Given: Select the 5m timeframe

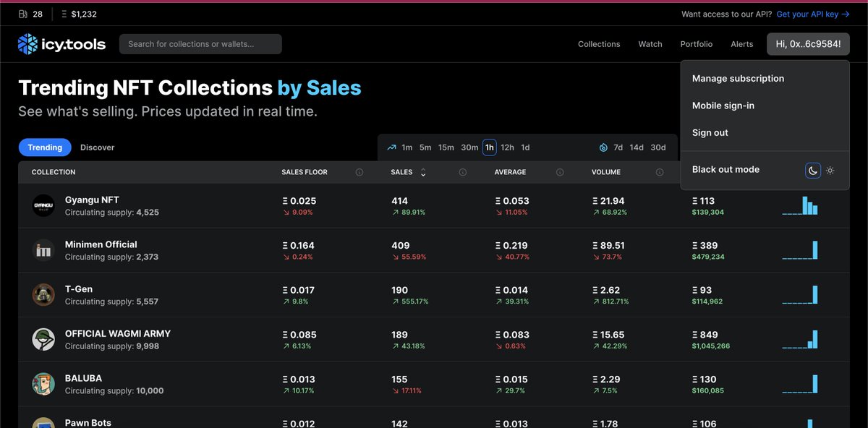Looking at the screenshot, I should [425, 147].
